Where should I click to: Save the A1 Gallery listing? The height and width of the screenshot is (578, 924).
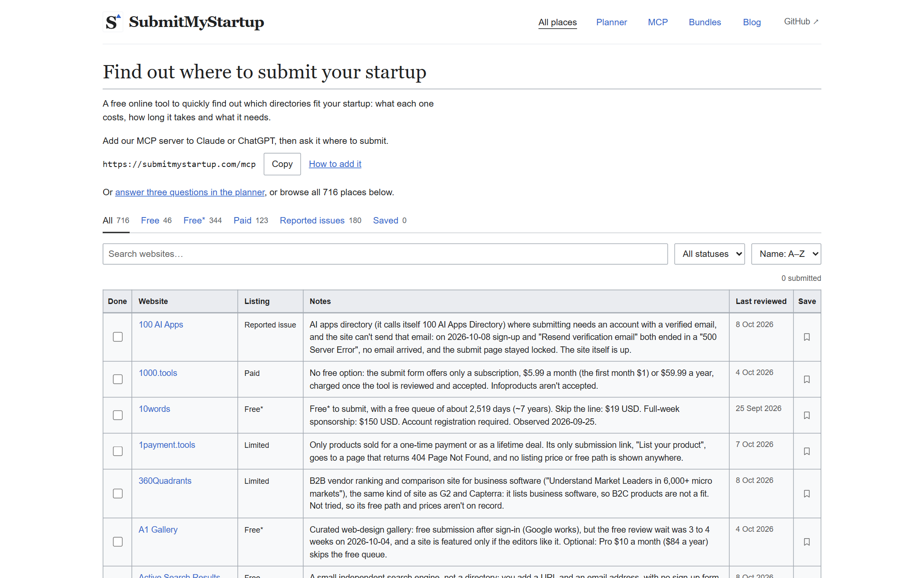(x=807, y=542)
